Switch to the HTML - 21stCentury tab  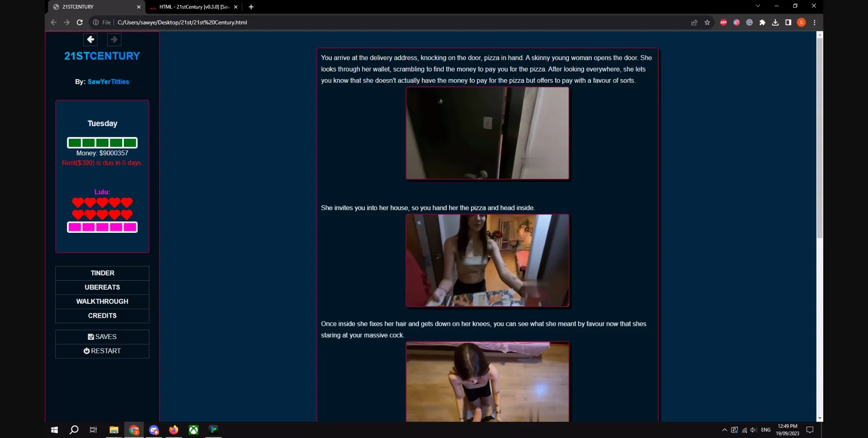click(194, 7)
